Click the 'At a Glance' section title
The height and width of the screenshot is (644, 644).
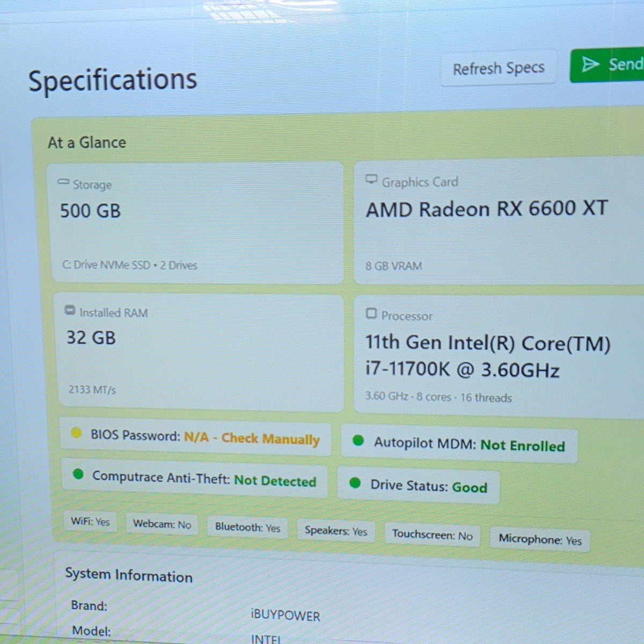[x=87, y=142]
